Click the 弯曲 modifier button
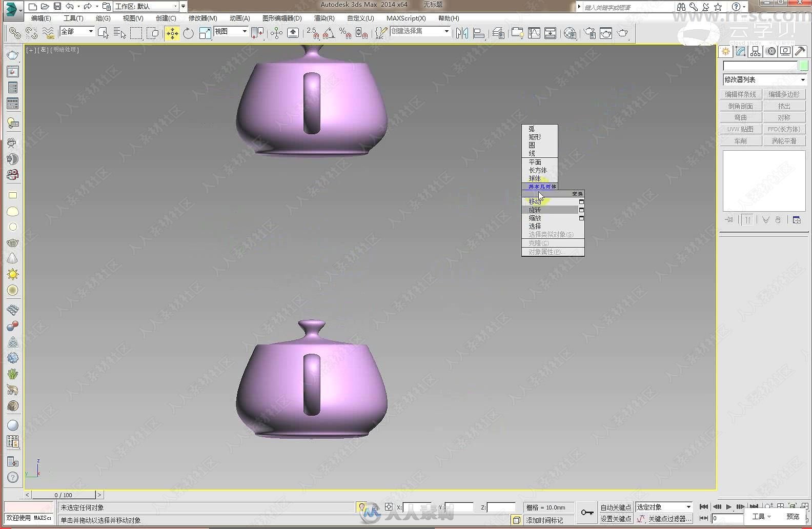 coord(740,117)
